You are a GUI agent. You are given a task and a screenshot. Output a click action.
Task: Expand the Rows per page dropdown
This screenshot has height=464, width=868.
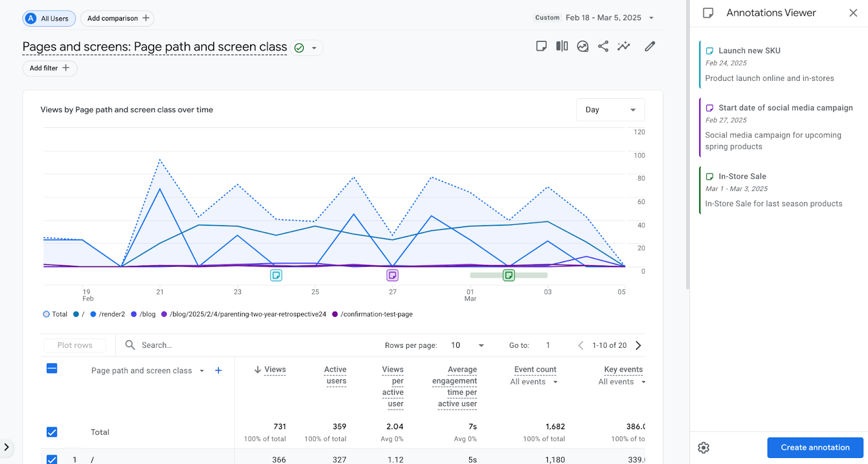click(x=467, y=345)
